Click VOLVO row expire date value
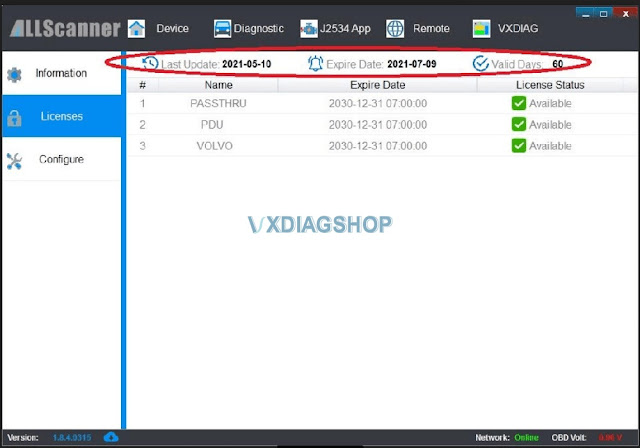 pyautogui.click(x=378, y=146)
